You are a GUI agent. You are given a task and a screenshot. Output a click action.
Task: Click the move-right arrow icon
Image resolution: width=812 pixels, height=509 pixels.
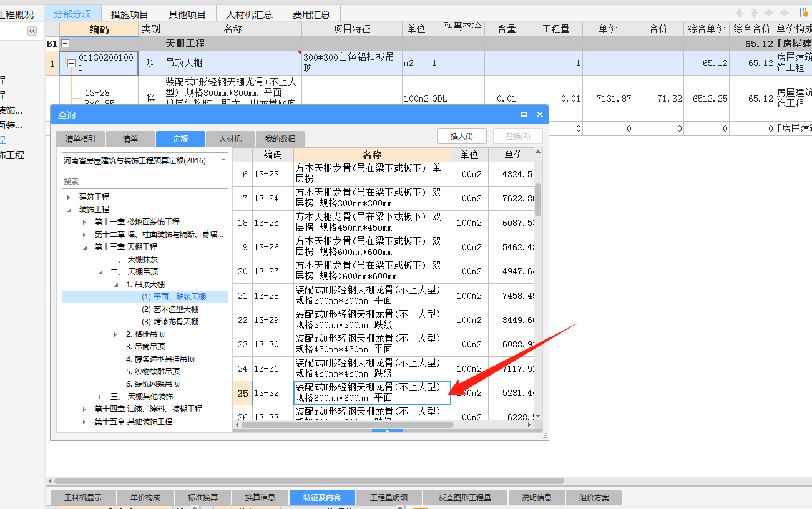click(784, 13)
